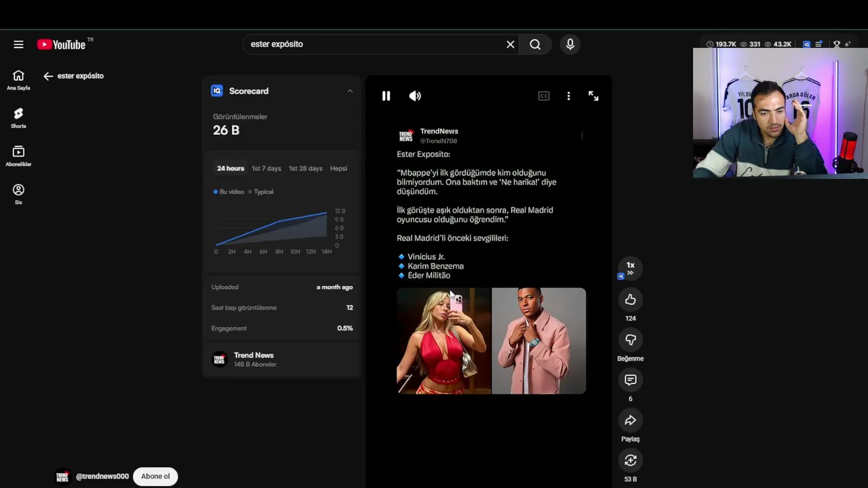The image size is (868, 488).
Task: Open Ana Sayfa in sidebar
Action: tap(18, 80)
